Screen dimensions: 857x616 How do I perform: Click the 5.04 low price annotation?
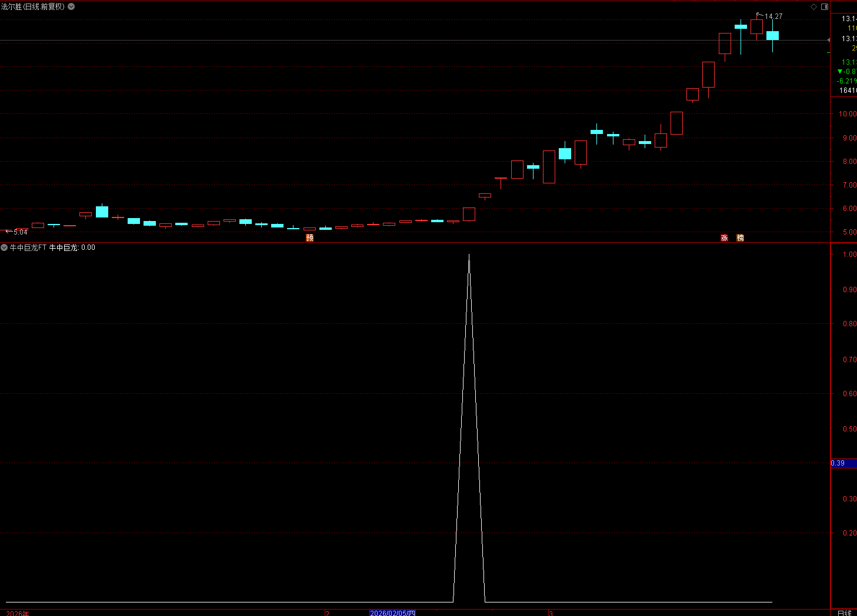tap(21, 232)
